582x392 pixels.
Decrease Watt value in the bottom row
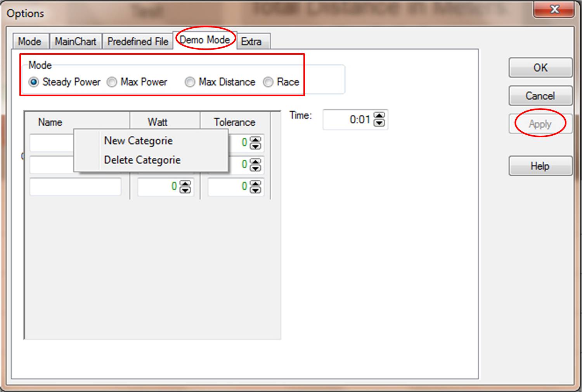pos(185,190)
